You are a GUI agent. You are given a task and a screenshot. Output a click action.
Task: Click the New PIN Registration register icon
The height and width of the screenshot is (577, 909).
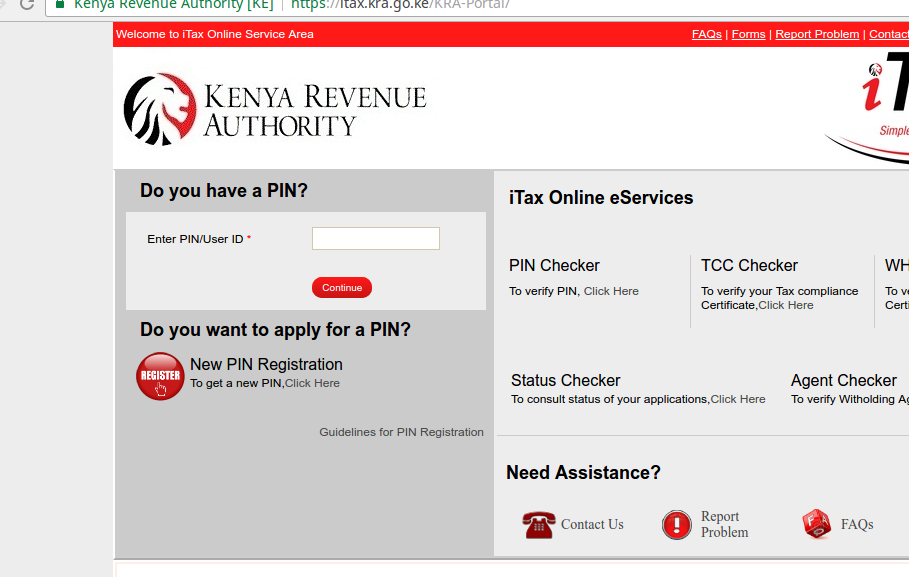point(160,376)
